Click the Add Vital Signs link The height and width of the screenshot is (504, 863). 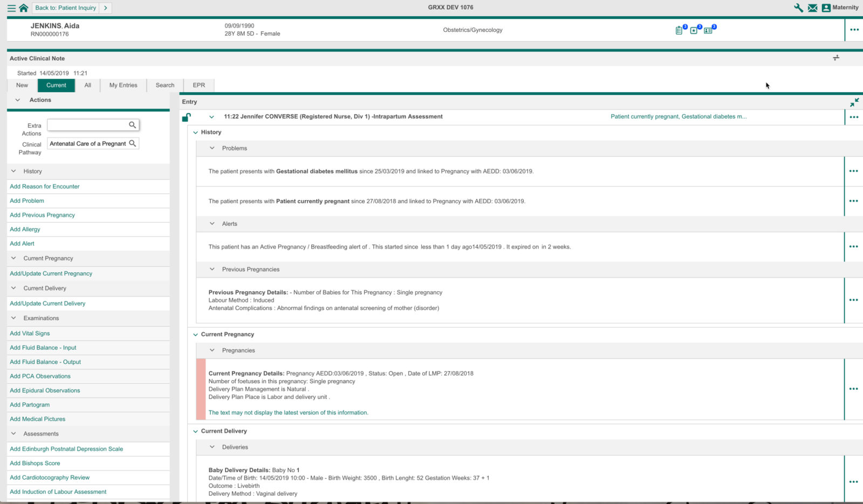(x=30, y=333)
